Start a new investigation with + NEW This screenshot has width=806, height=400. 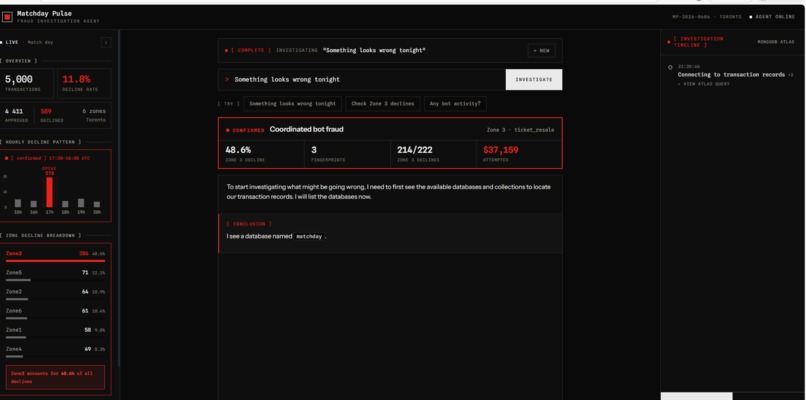point(541,50)
